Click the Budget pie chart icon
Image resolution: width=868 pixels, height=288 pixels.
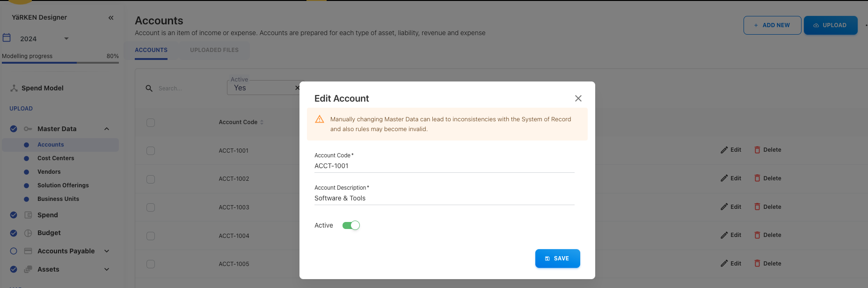coord(28,233)
